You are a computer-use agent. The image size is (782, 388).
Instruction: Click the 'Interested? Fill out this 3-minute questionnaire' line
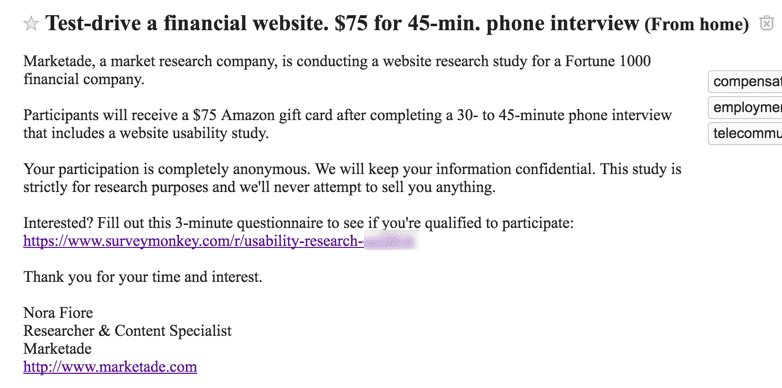pyautogui.click(x=299, y=223)
